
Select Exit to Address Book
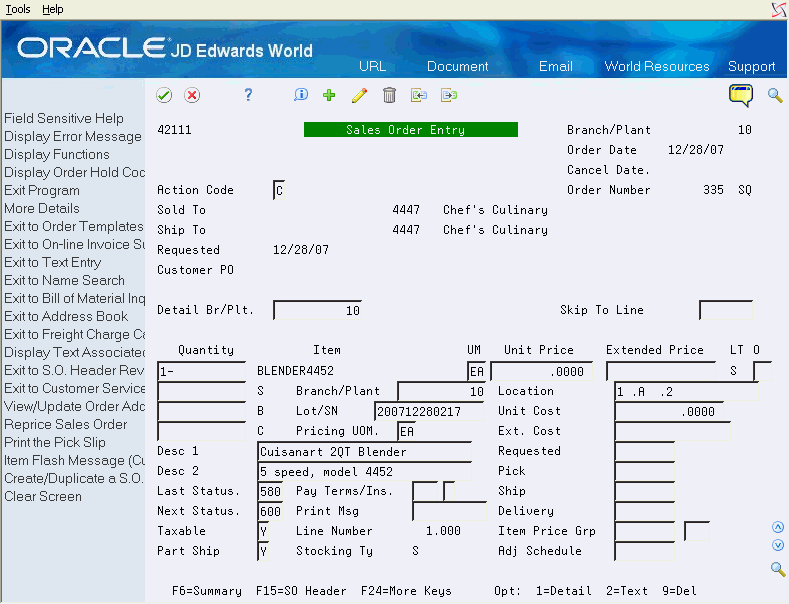66,317
